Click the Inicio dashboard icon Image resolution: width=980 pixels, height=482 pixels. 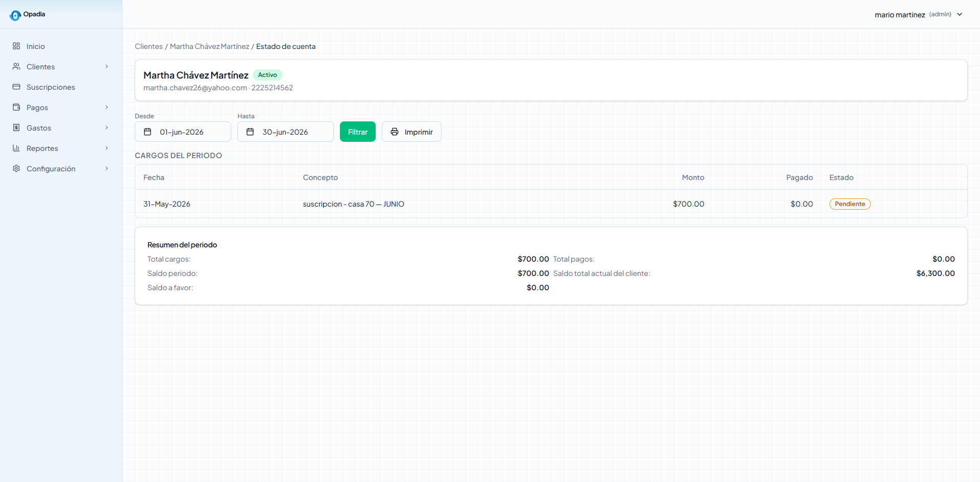pos(16,46)
